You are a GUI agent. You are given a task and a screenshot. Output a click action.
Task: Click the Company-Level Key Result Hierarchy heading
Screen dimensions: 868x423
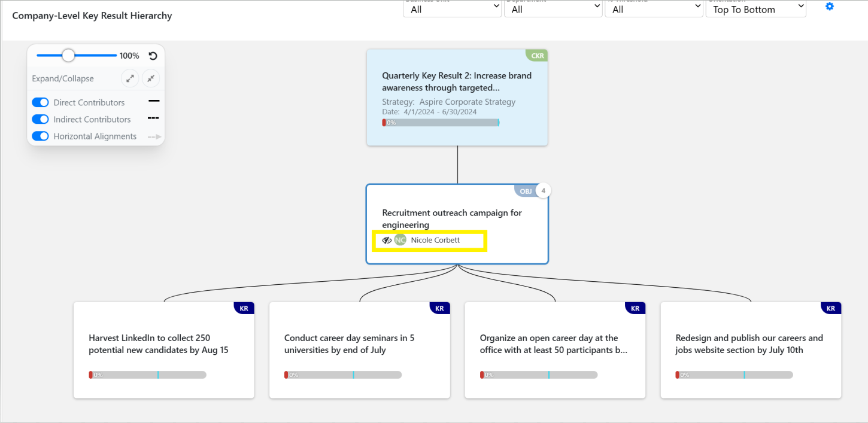[x=92, y=16]
